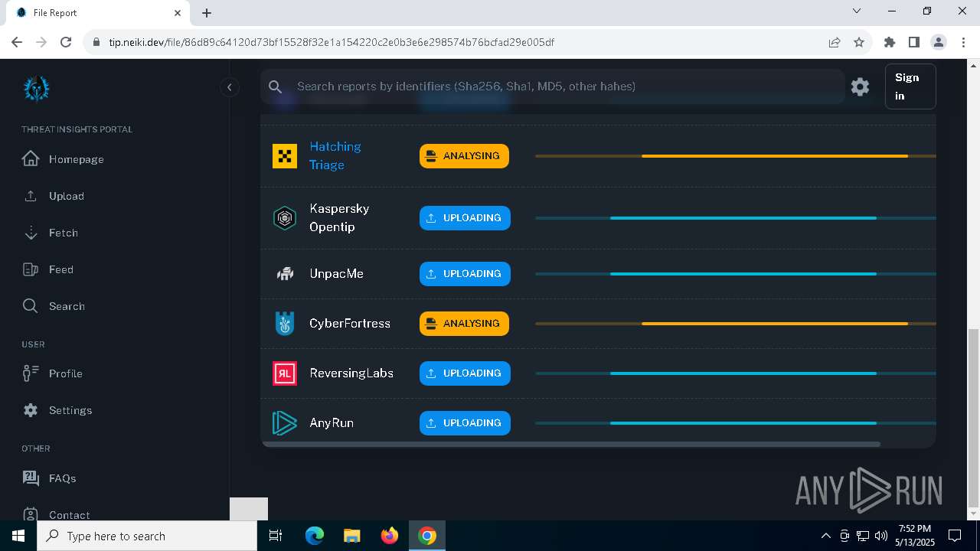Click the UnpacMe logo icon
Viewport: 980px width, 551px height.
click(285, 273)
